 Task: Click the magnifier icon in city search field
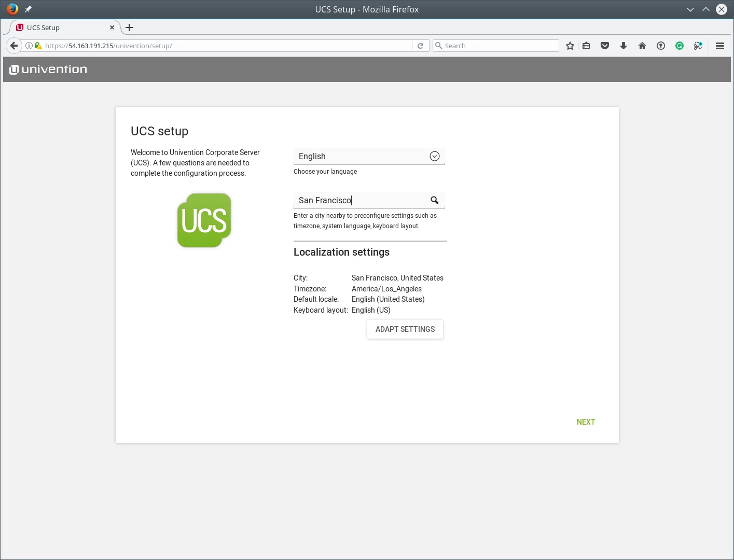[x=435, y=200]
